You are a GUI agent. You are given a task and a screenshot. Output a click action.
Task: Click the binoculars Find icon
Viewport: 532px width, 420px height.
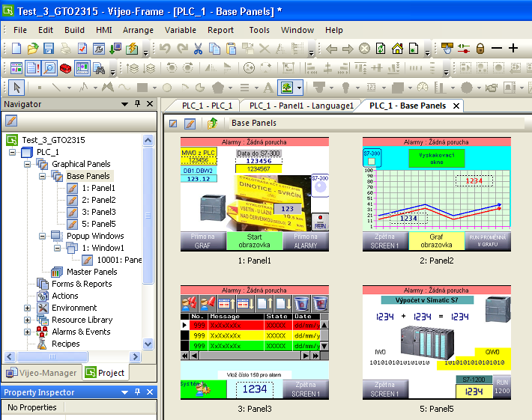point(99,68)
